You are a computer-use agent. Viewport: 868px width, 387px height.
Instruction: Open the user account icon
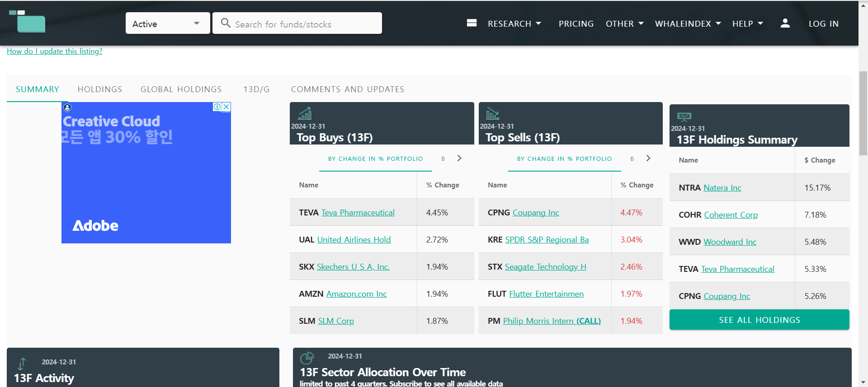(x=785, y=23)
